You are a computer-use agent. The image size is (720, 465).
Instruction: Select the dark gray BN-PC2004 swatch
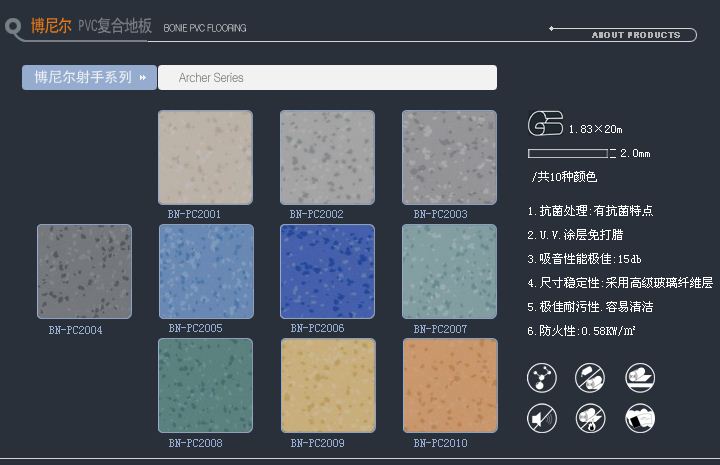tap(84, 271)
